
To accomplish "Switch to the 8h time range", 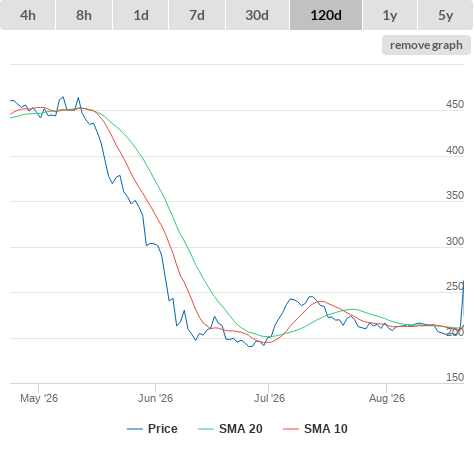I will [84, 15].
